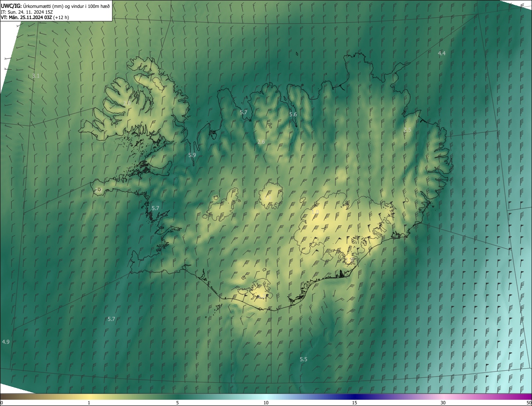Click the '0' tick on the color scale
Screen dimensions: 532x406
pyautogui.click(x=2, y=403)
